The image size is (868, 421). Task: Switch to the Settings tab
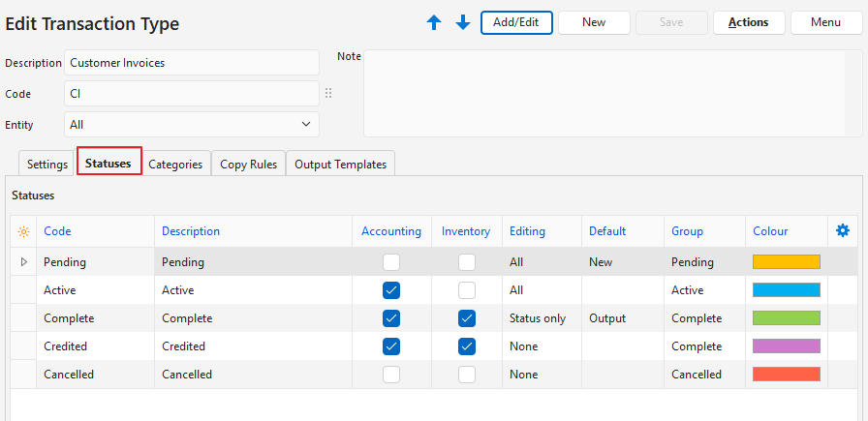point(46,165)
